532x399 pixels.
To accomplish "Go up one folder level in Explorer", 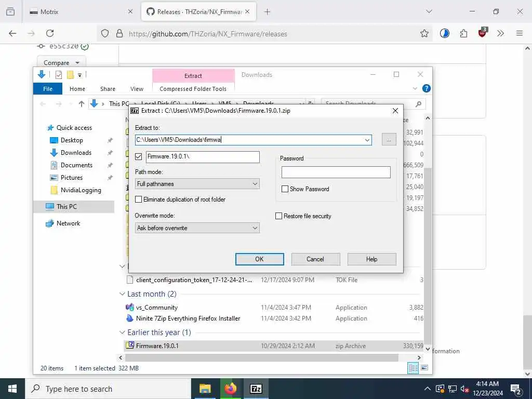I will [81, 104].
